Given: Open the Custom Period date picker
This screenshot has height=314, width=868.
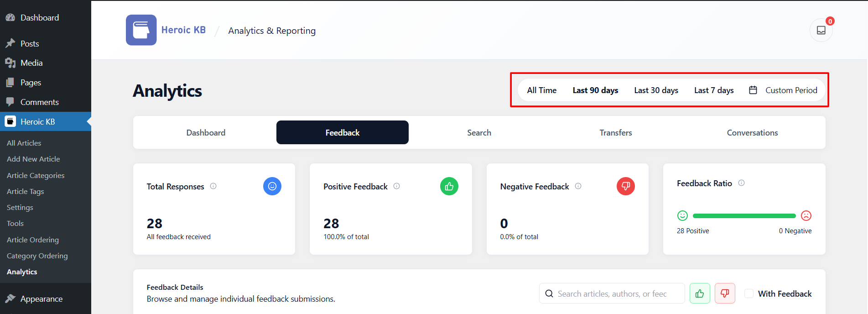Looking at the screenshot, I should pyautogui.click(x=783, y=90).
